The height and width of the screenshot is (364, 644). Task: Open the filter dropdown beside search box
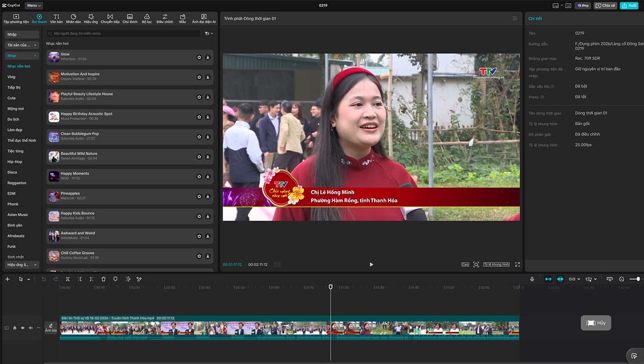[x=209, y=33]
